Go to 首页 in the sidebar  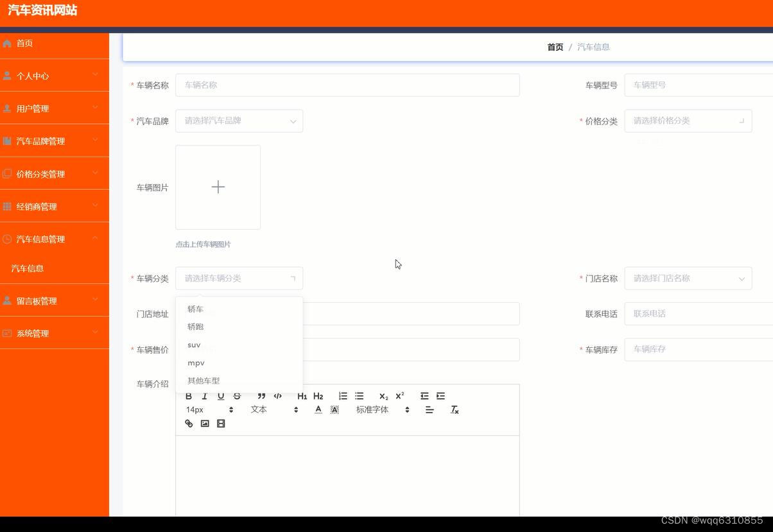point(55,43)
